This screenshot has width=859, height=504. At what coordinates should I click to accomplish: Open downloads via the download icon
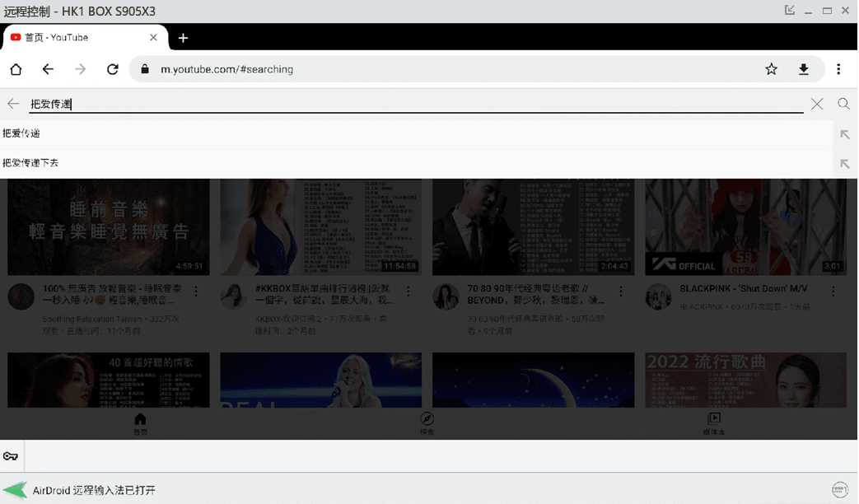pos(803,69)
